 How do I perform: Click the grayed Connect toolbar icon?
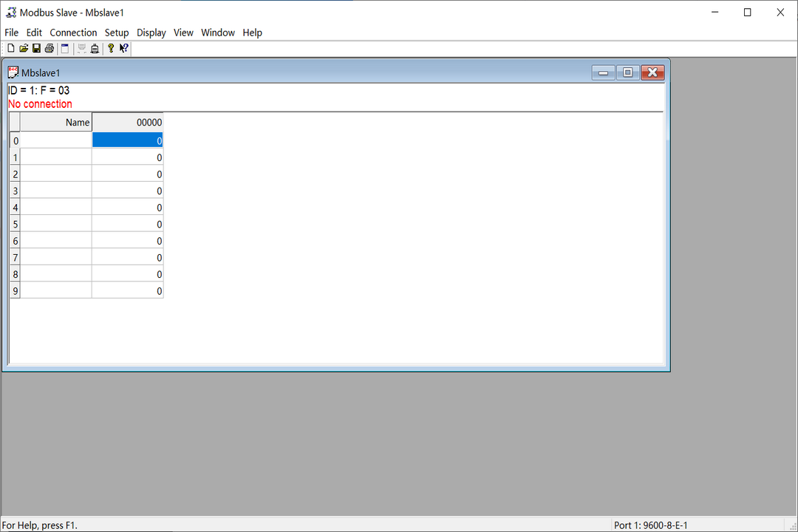click(x=81, y=48)
